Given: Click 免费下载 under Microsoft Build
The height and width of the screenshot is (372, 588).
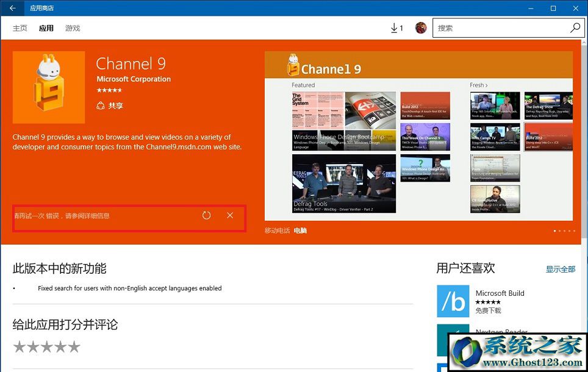Looking at the screenshot, I should 488,310.
